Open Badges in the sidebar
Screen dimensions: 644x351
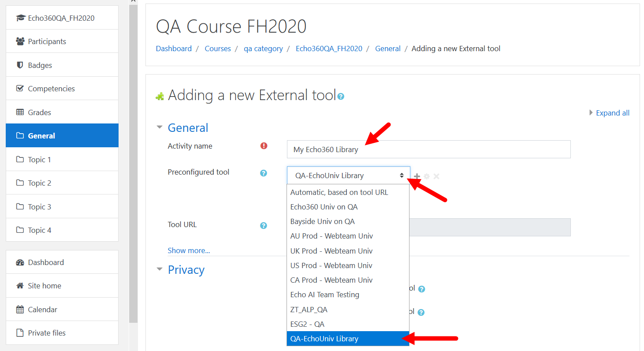[62, 65]
